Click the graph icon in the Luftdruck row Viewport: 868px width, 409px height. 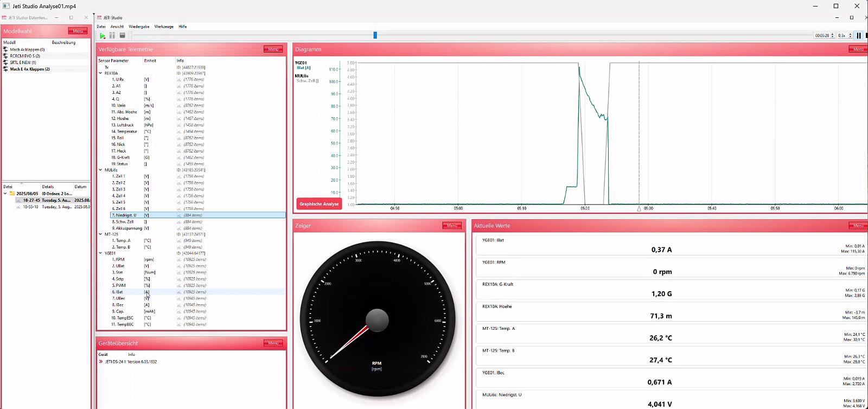(x=179, y=125)
